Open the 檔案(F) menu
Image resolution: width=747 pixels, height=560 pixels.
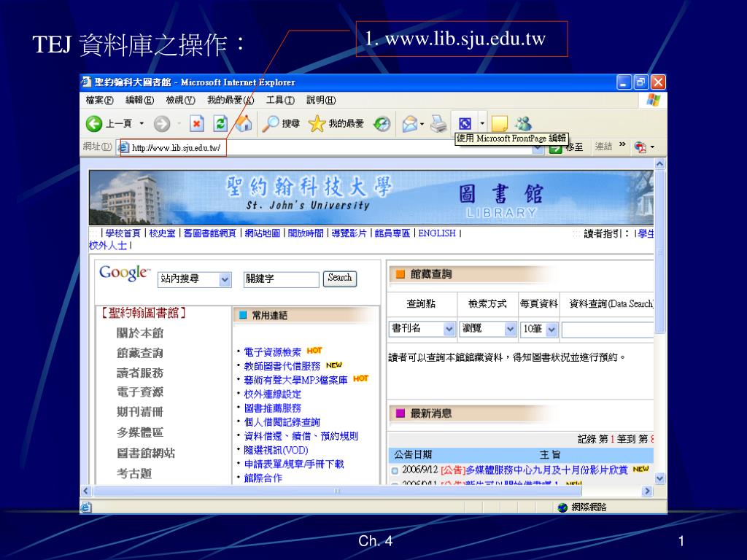pyautogui.click(x=99, y=100)
